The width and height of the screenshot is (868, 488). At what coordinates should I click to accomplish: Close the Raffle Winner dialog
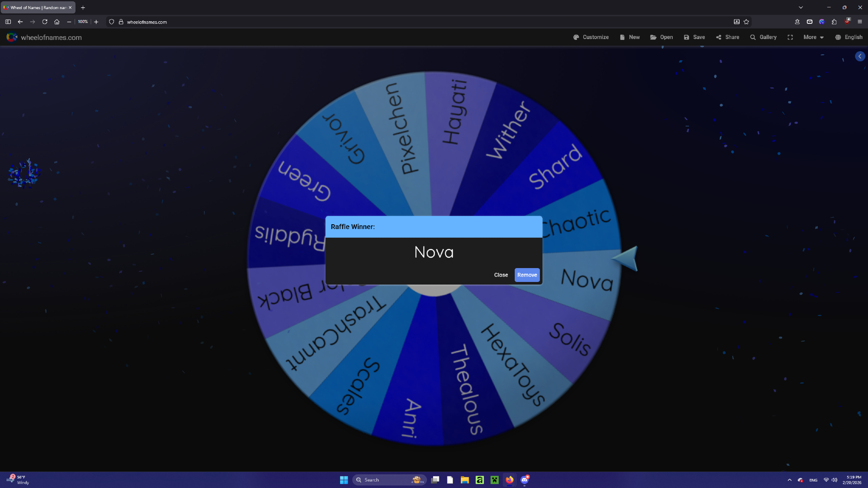click(500, 275)
